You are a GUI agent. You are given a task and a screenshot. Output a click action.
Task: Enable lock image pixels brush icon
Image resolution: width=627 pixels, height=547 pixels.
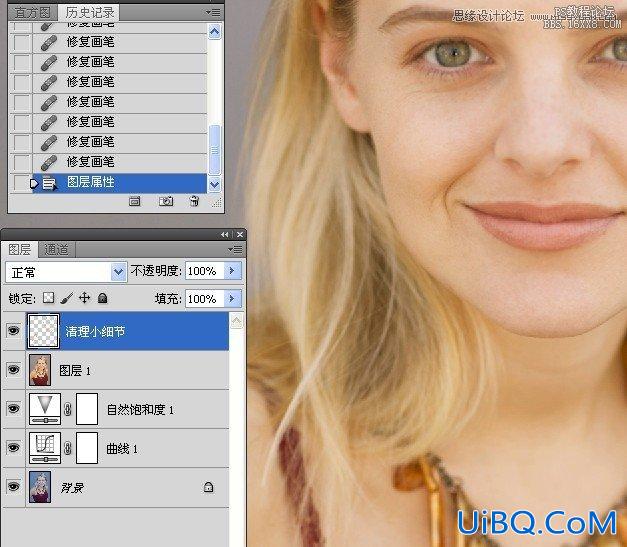click(x=66, y=298)
